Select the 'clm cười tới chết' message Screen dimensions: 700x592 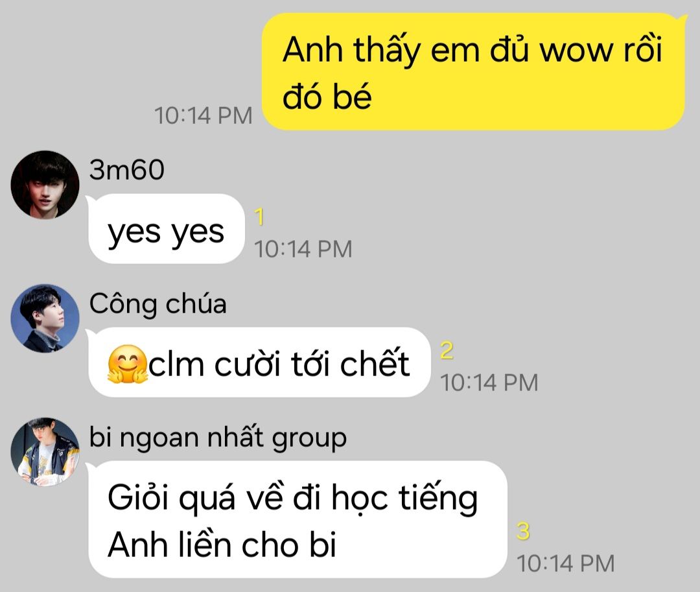click(258, 362)
